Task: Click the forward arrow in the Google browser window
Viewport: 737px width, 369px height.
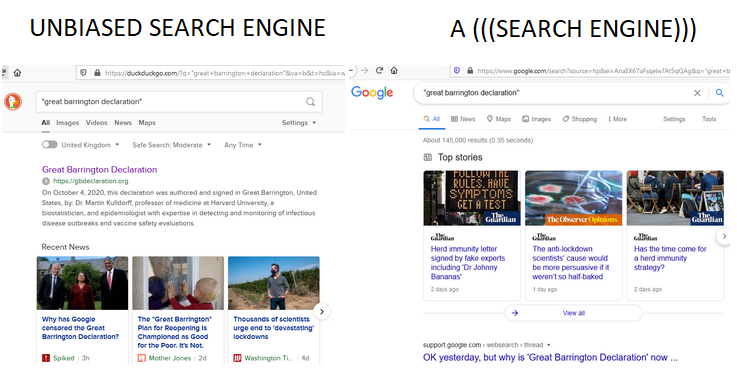Action: click(x=364, y=71)
